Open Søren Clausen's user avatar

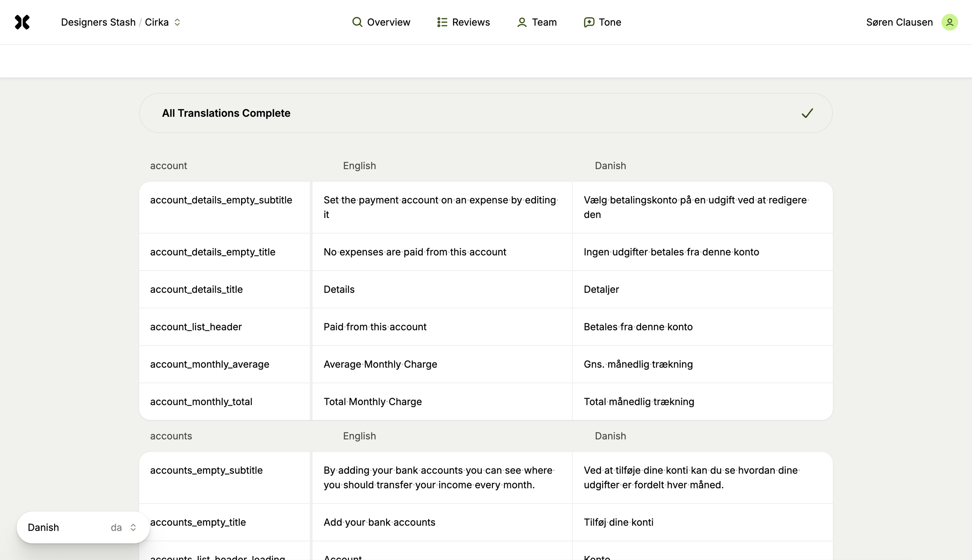click(949, 22)
